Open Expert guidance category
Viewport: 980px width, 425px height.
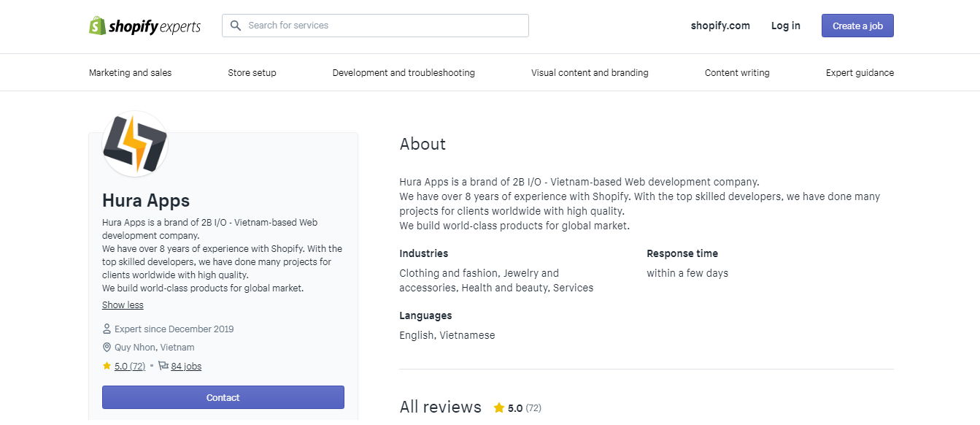click(860, 73)
